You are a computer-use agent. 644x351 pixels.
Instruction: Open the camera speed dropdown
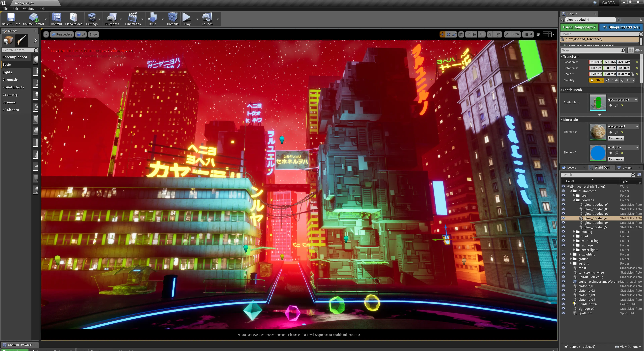[528, 35]
